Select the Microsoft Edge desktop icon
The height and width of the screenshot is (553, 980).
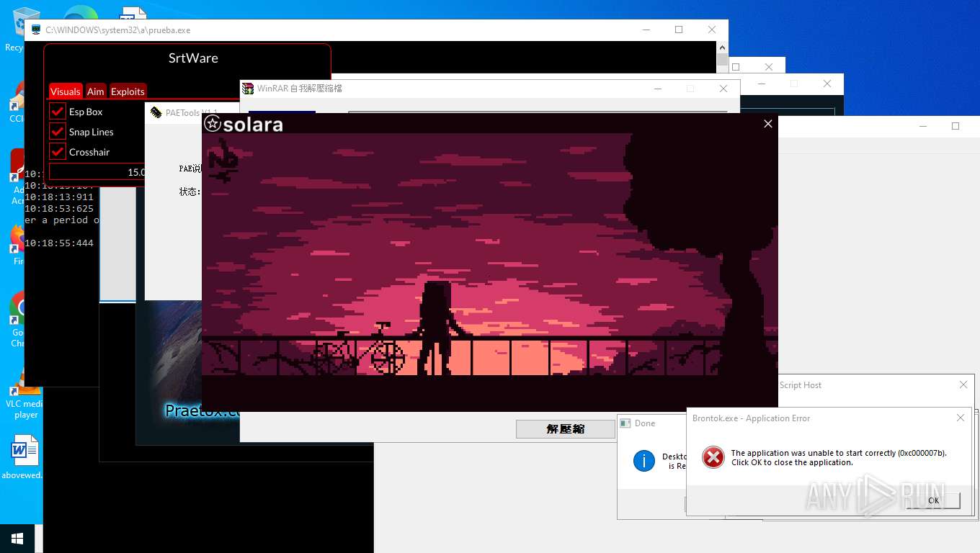81,13
